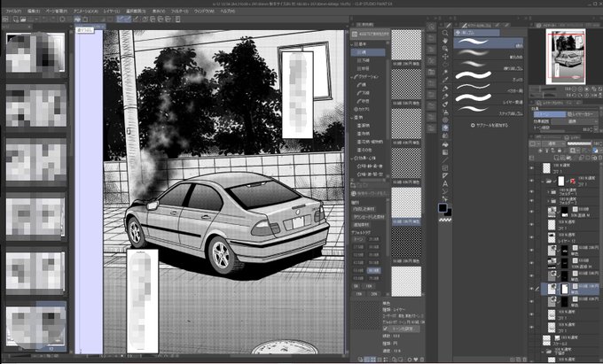Open the ウィンドウ menu
Screen dimensions: 603x364
pos(204,12)
